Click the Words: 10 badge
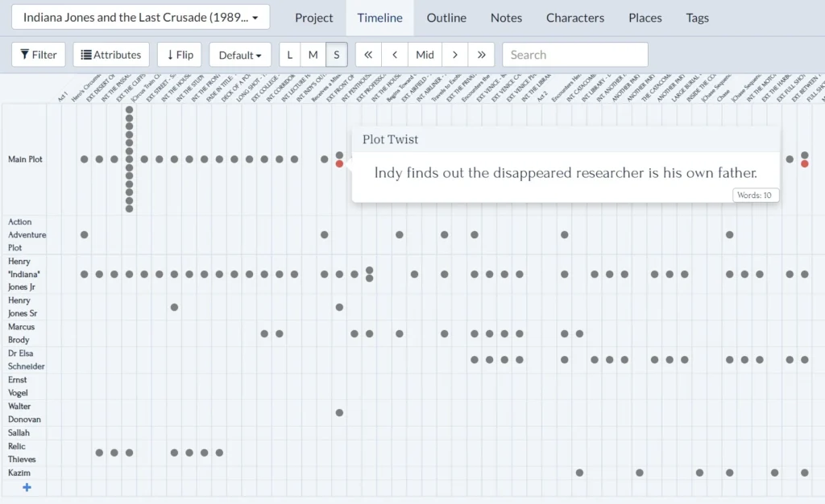This screenshot has width=825, height=504. point(754,195)
